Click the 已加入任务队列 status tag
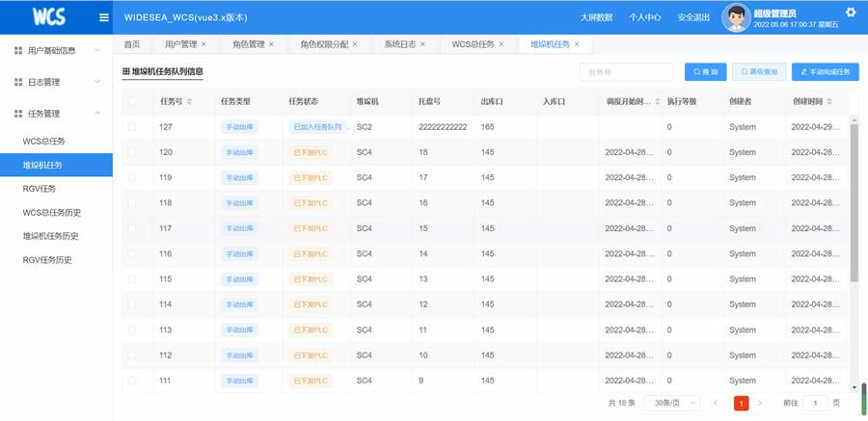Screen dimensions: 868x421 pos(317,127)
